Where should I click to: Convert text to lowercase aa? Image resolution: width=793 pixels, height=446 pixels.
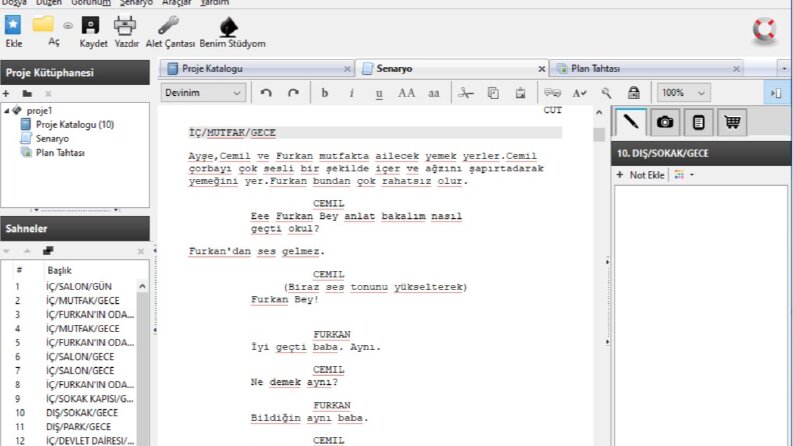(x=434, y=94)
